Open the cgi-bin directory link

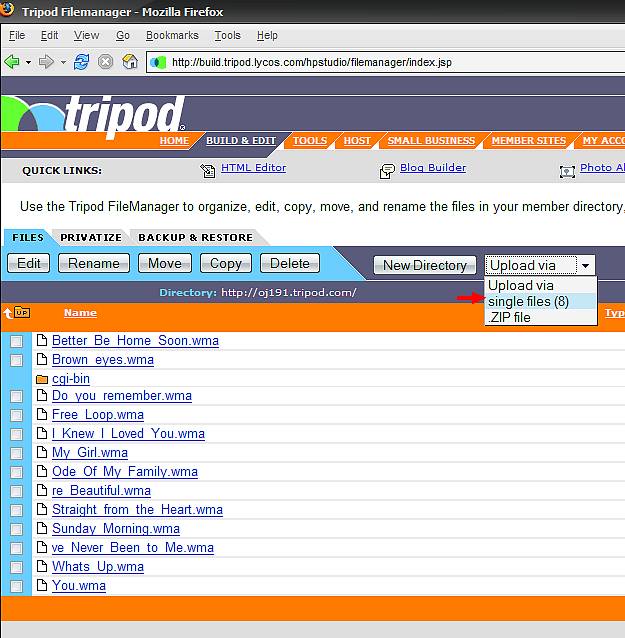point(71,378)
